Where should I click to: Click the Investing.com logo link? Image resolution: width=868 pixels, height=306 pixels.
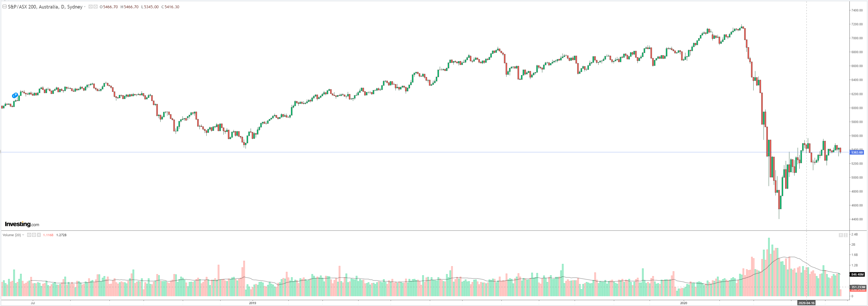click(22, 224)
